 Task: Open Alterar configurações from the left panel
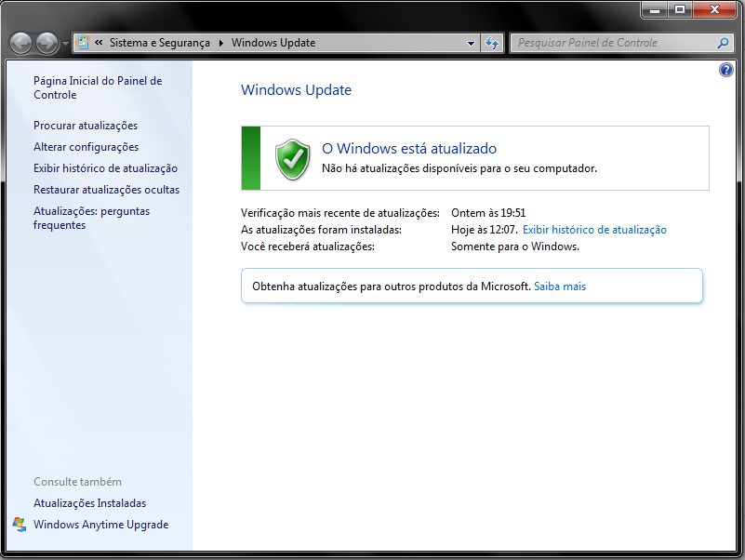(86, 147)
